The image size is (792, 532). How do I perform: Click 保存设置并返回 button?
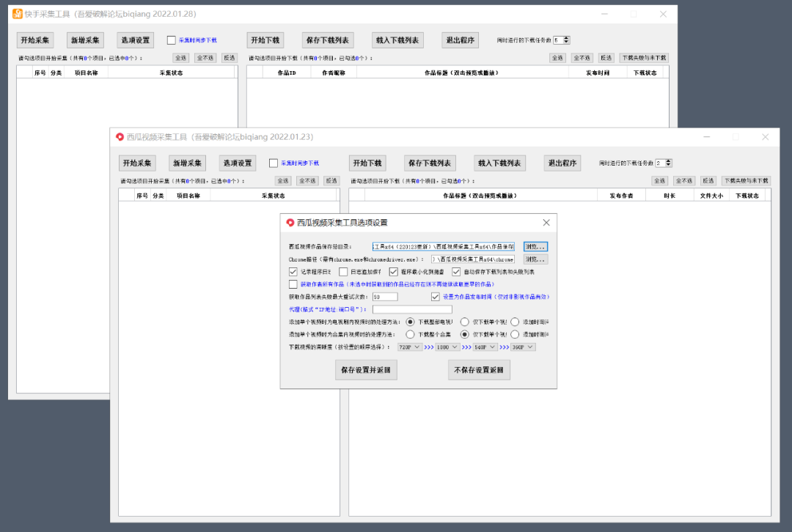(x=366, y=370)
